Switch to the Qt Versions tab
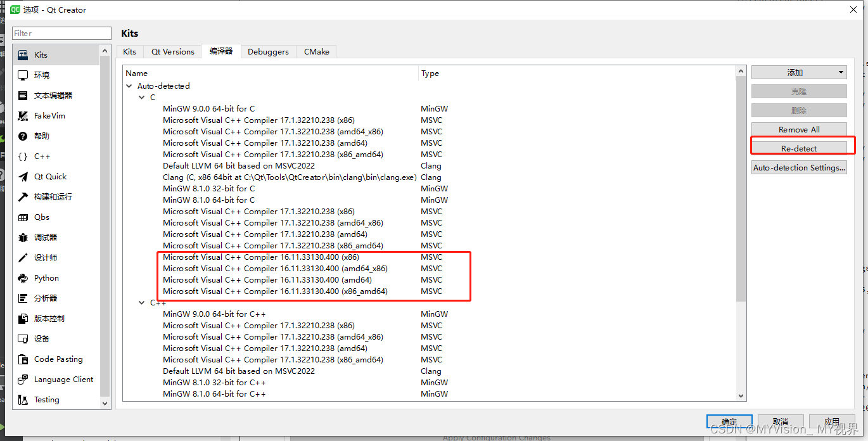This screenshot has width=868, height=441. [x=172, y=52]
